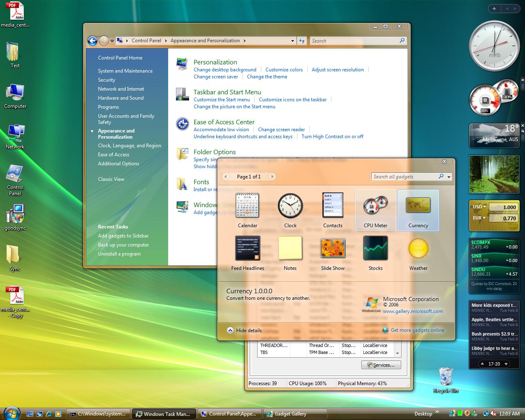
Task: Click the Services button in Task Manager
Action: tap(381, 365)
